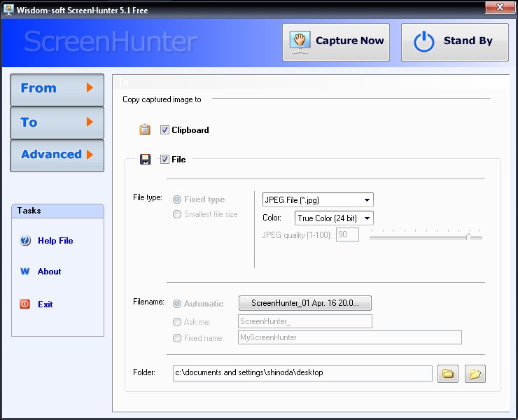
Task: Click the floppy disk File icon
Action: (145, 160)
